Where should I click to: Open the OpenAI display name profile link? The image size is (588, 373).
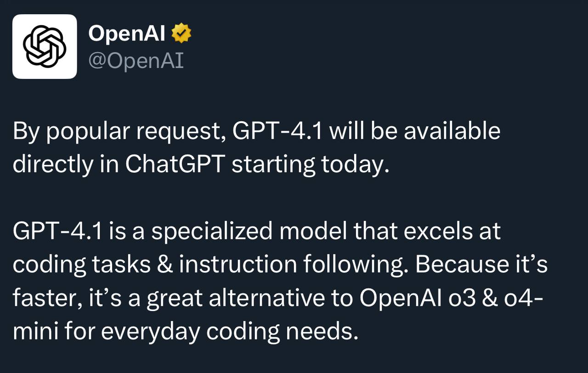pyautogui.click(x=127, y=34)
